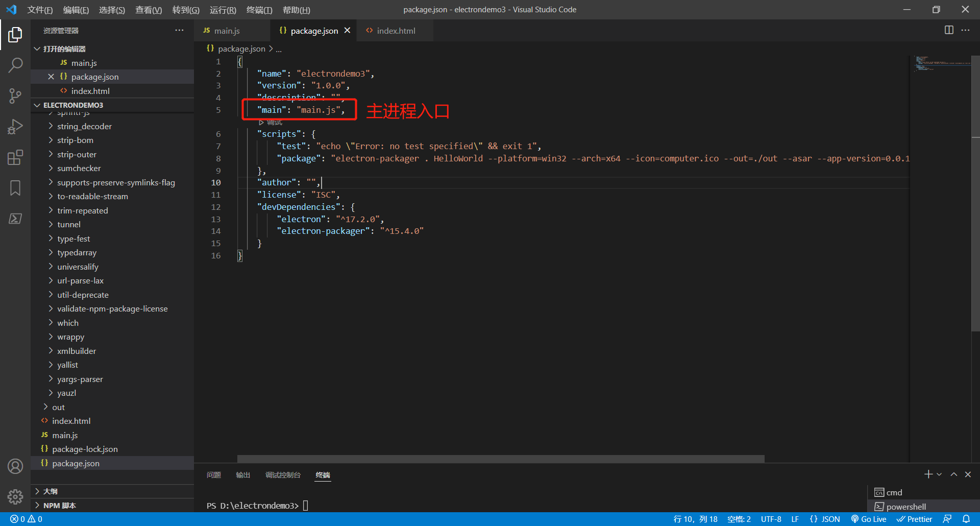Open the terminal-style activity bar icon
980x526 pixels.
point(15,219)
